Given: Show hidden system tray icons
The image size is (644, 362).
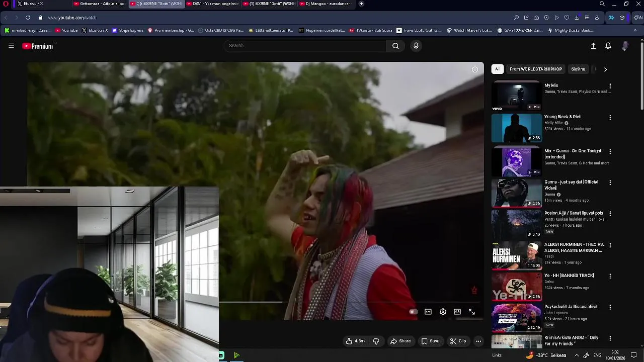Looking at the screenshot, I should 577,355.
